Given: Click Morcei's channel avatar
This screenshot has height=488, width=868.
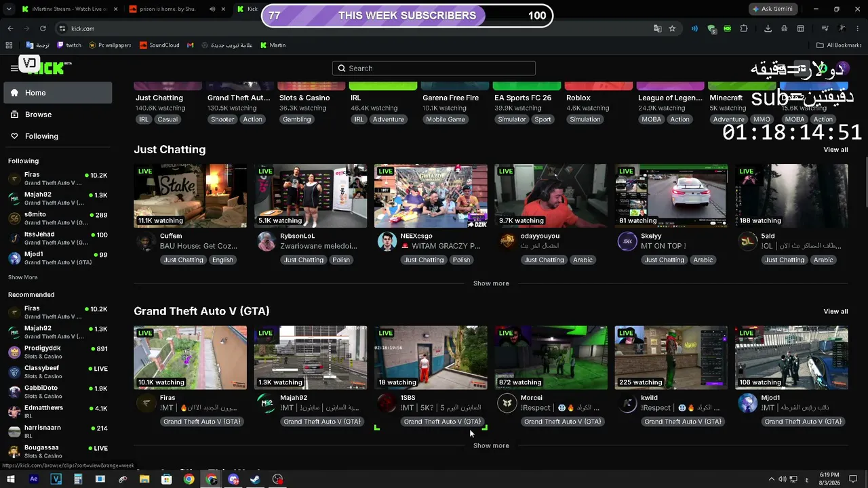Looking at the screenshot, I should coord(507,403).
